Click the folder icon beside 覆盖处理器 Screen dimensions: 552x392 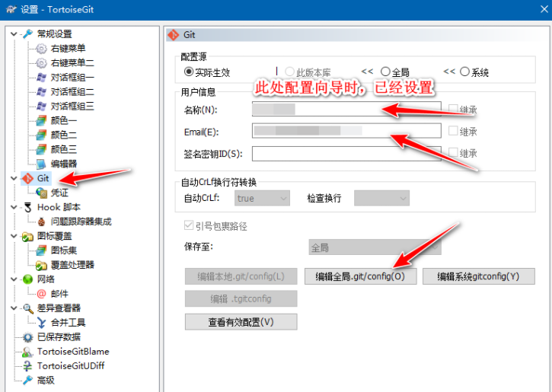[x=41, y=265]
